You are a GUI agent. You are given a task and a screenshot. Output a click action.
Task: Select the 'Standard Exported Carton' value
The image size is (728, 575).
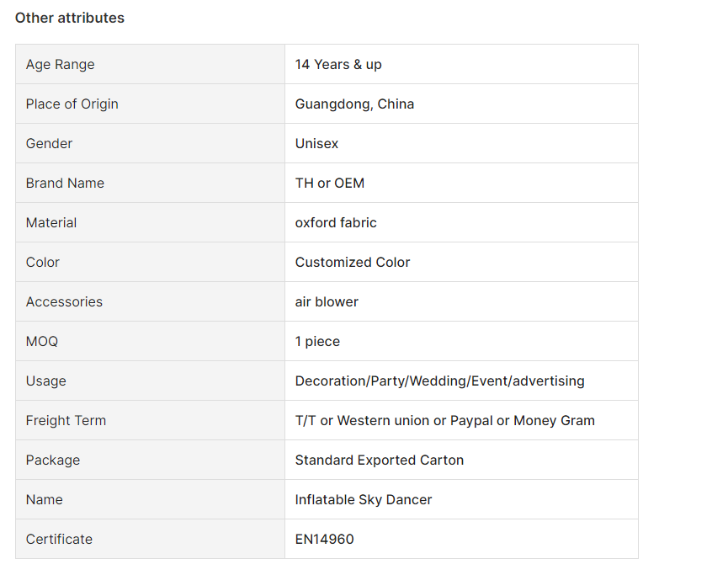(x=380, y=460)
